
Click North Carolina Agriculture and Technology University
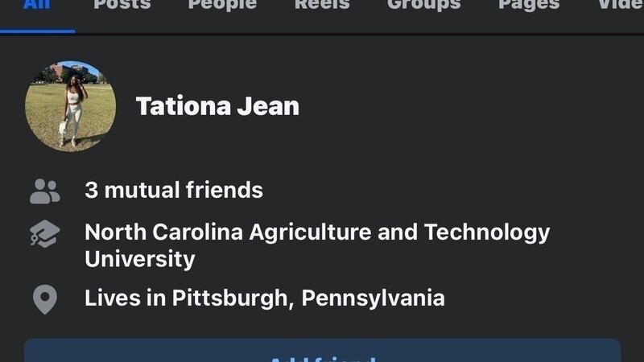(x=317, y=232)
